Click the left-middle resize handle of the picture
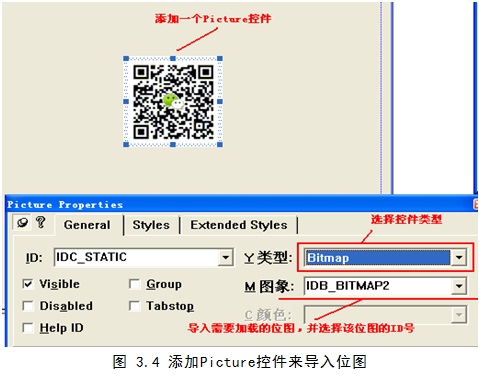The image size is (479, 377). 126,102
